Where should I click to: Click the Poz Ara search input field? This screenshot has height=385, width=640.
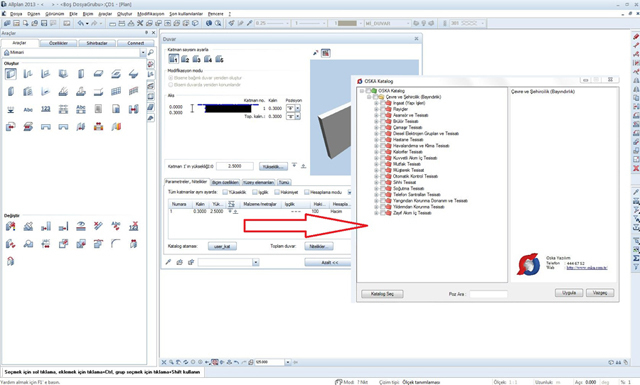(x=488, y=294)
